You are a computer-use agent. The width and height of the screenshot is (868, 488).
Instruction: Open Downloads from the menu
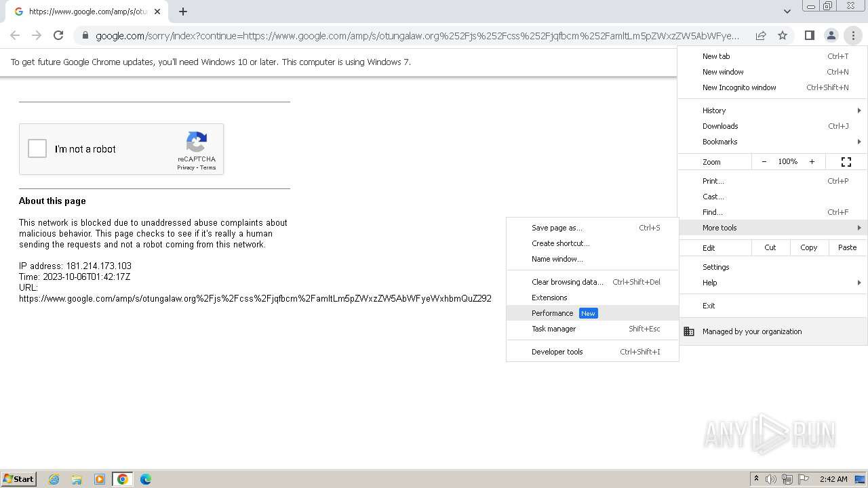[772, 126]
